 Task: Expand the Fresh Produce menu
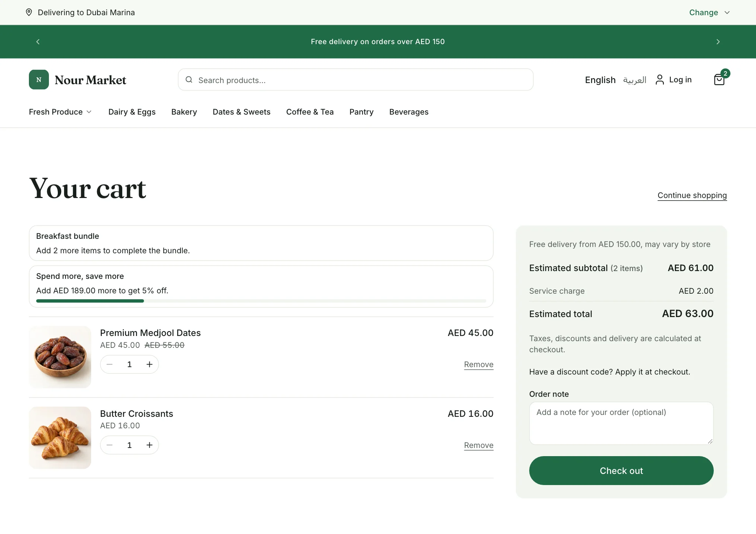pos(60,112)
